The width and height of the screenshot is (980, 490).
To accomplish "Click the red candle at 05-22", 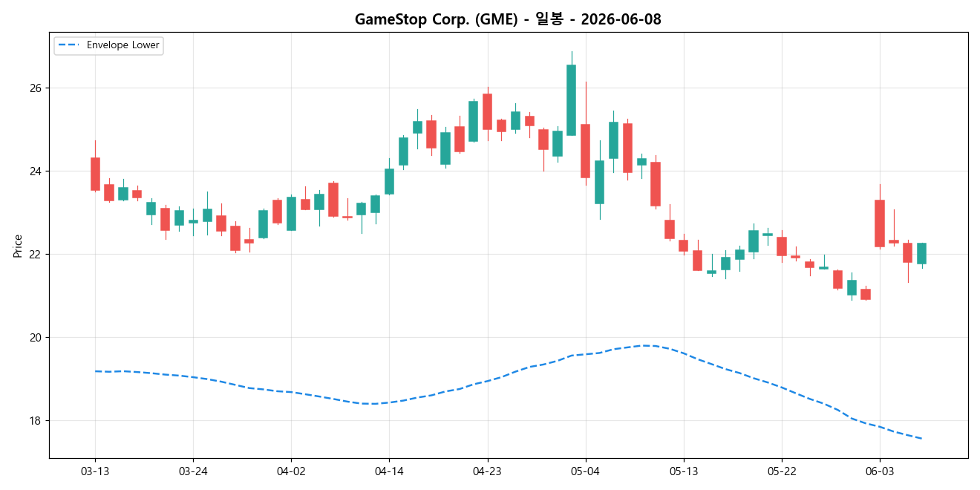I will [782, 246].
